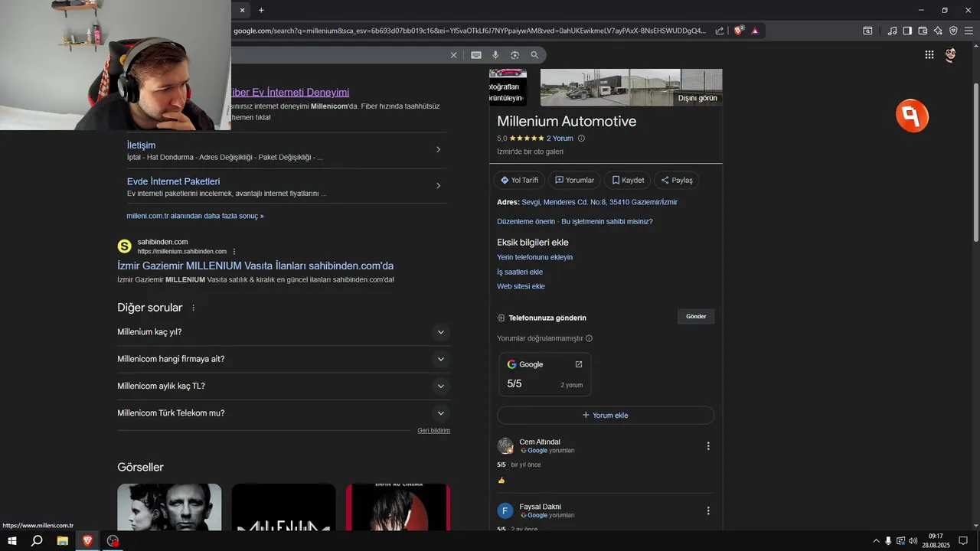Click the browser address bar URL

click(469, 31)
